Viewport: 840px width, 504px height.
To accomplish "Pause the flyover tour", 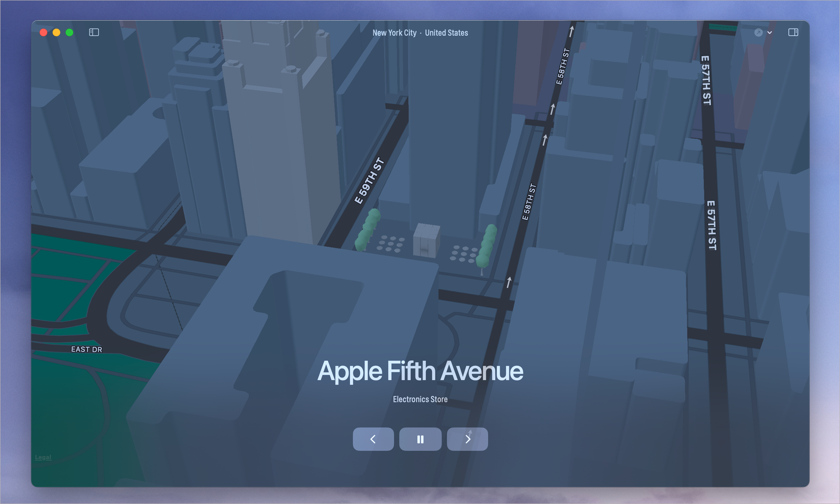I will click(x=420, y=439).
